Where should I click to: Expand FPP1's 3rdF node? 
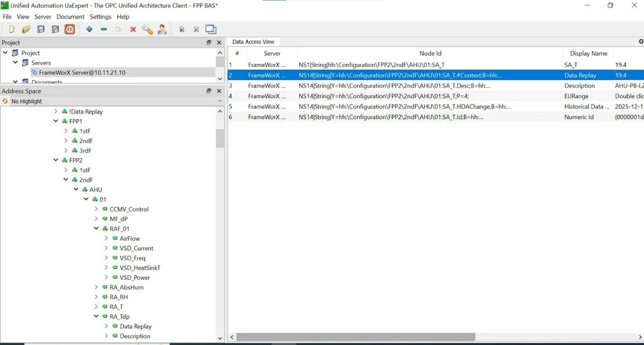pyautogui.click(x=66, y=150)
